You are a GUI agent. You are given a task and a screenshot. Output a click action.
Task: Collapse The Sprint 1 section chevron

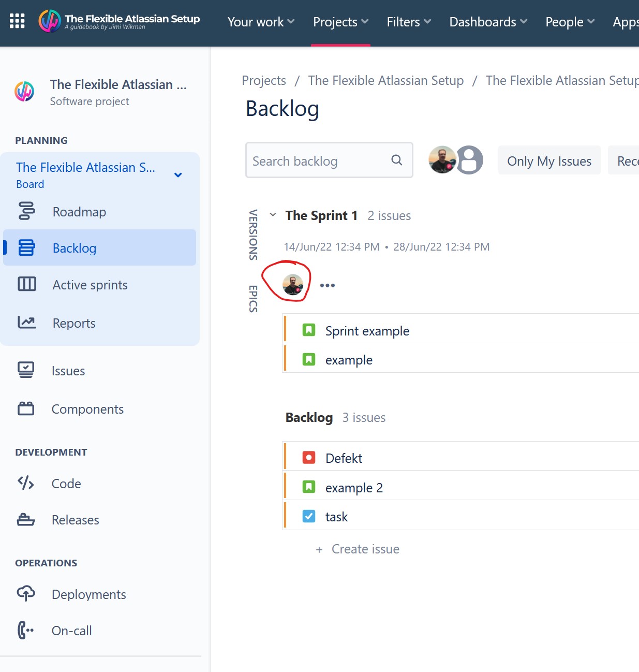click(x=273, y=215)
